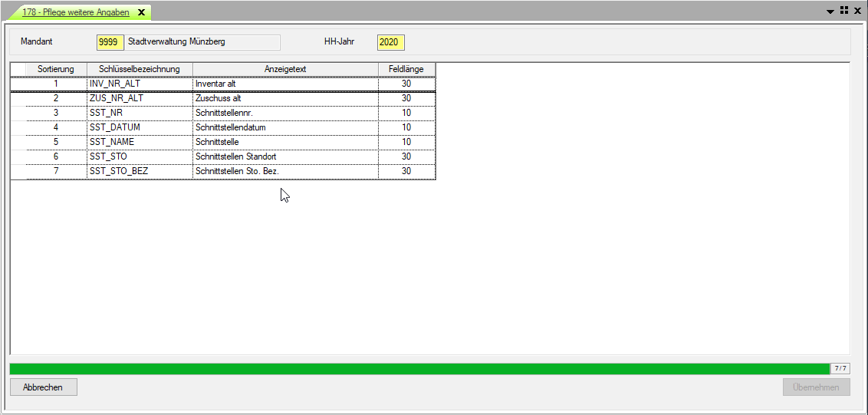Close the panel with the top-right X

pyautogui.click(x=857, y=11)
